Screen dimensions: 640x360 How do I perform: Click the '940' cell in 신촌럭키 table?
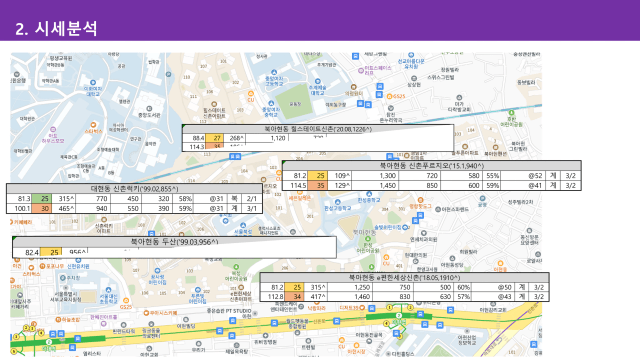coord(93,209)
